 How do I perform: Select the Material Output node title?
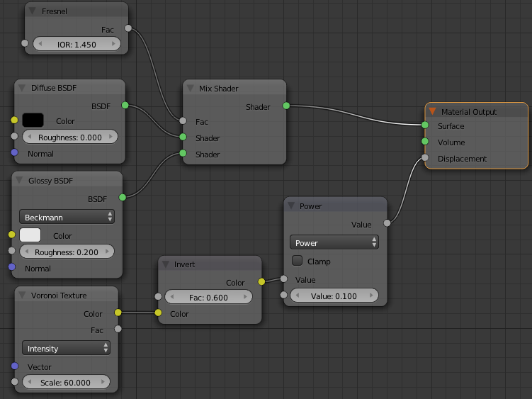(x=468, y=112)
